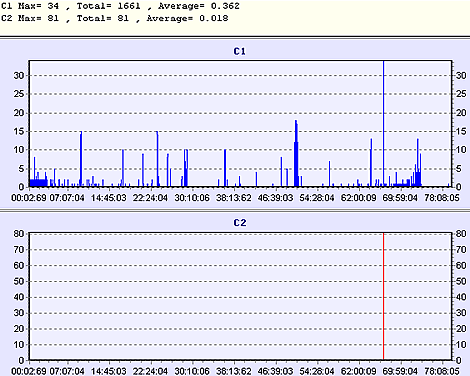The image size is (470, 376).
Task: Click right axis value 25 on C1 chart
Action: pyautogui.click(x=461, y=94)
